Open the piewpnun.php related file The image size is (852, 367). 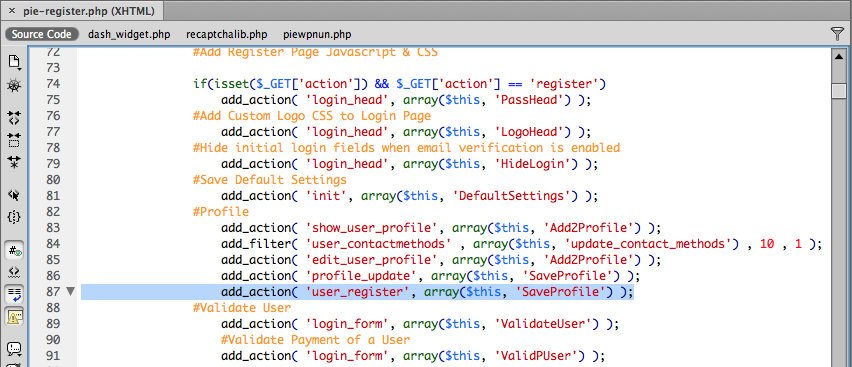click(317, 34)
